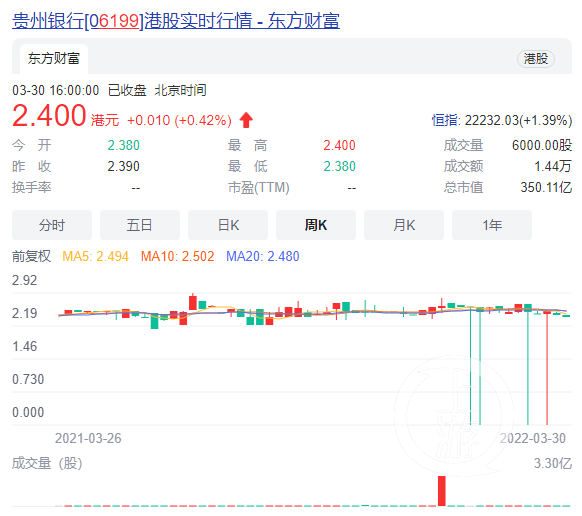
Task: Click the MA5: 2.494 indicator label
Action: [95, 256]
